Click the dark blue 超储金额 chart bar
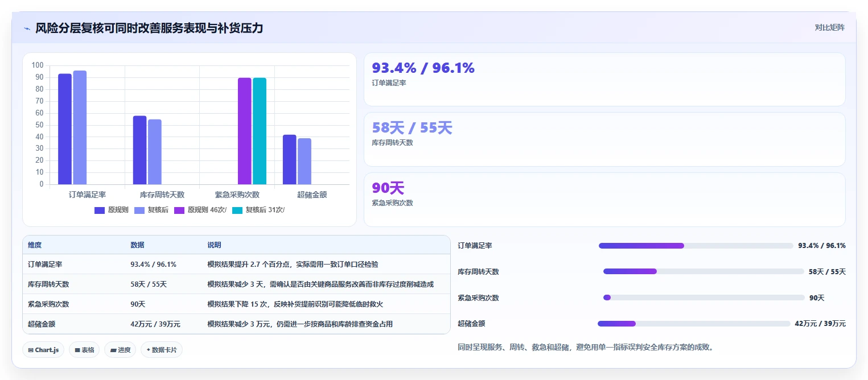 (x=290, y=159)
